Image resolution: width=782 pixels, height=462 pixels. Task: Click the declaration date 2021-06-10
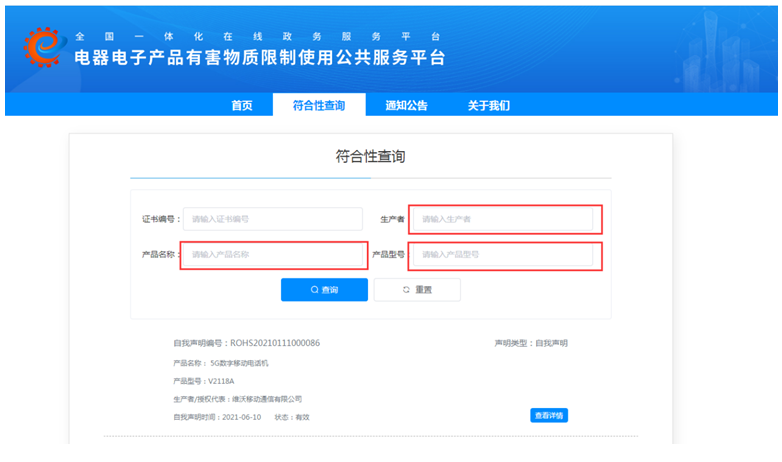click(x=241, y=417)
